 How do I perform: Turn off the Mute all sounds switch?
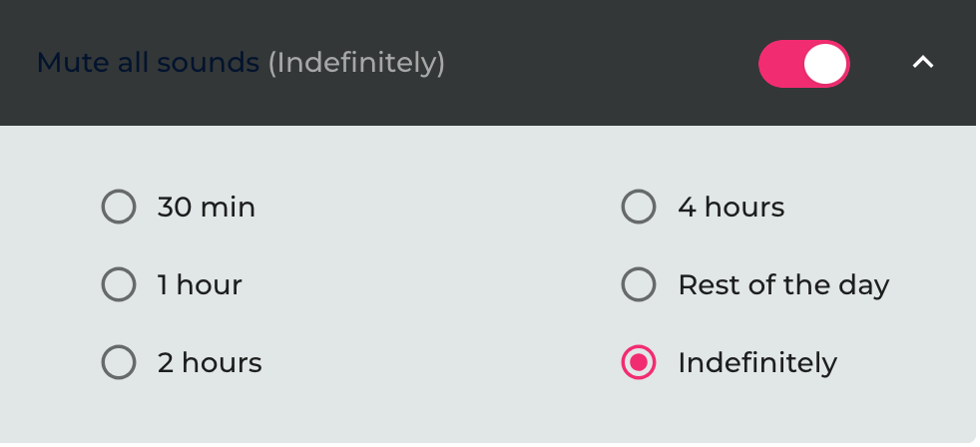[x=803, y=64]
